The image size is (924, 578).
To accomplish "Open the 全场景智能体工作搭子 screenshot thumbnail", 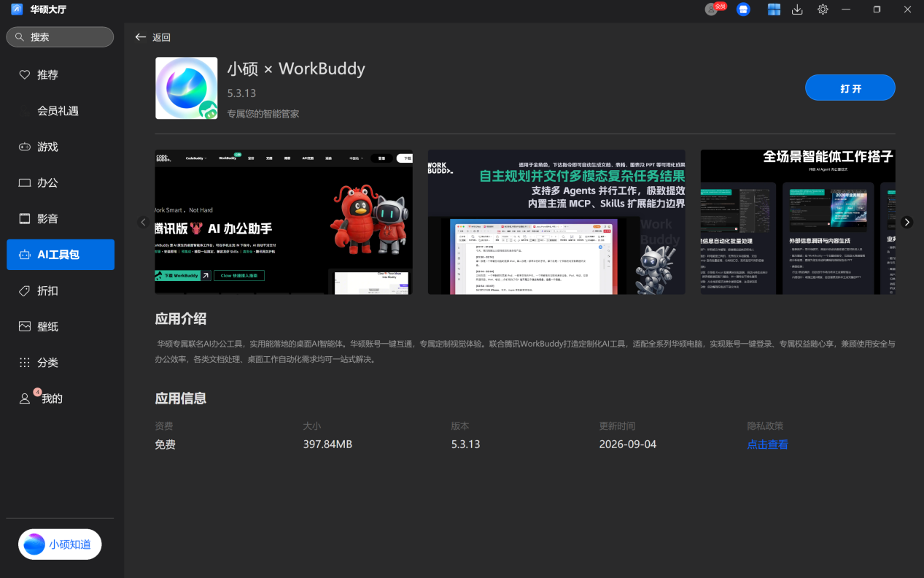I will point(798,222).
